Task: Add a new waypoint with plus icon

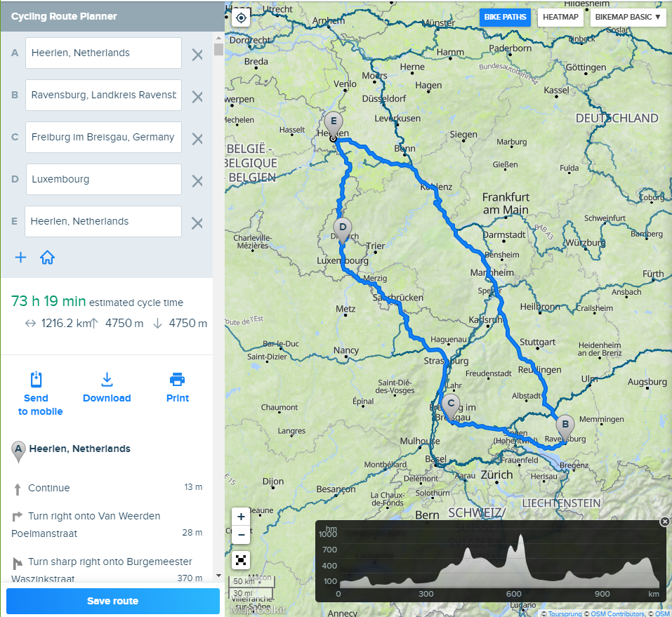Action: (20, 258)
